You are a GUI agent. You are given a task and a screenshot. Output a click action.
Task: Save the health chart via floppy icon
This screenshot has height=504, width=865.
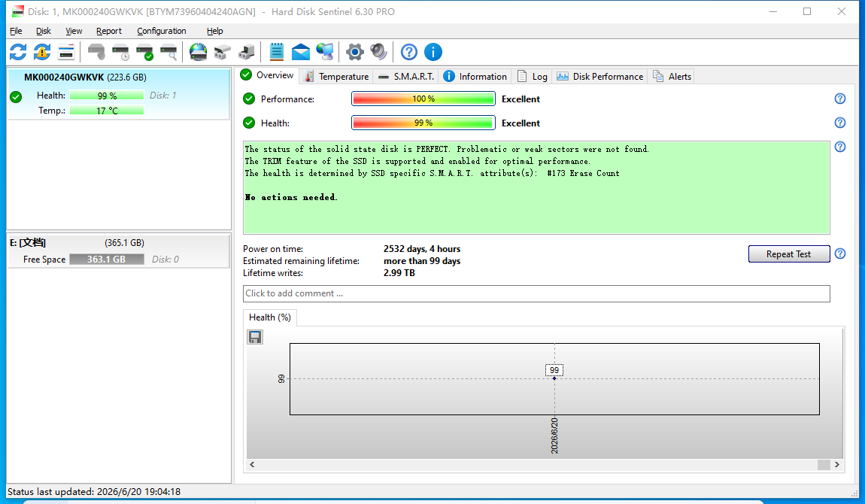pos(255,337)
